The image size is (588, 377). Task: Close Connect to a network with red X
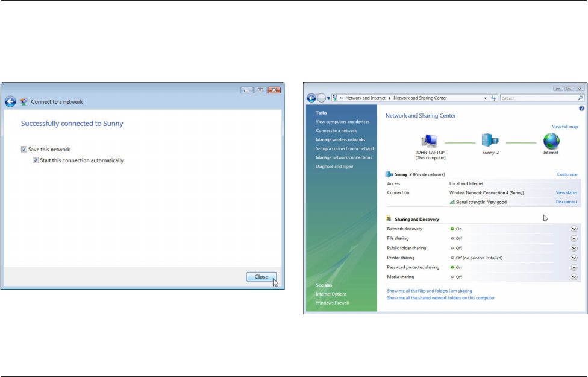click(x=274, y=90)
